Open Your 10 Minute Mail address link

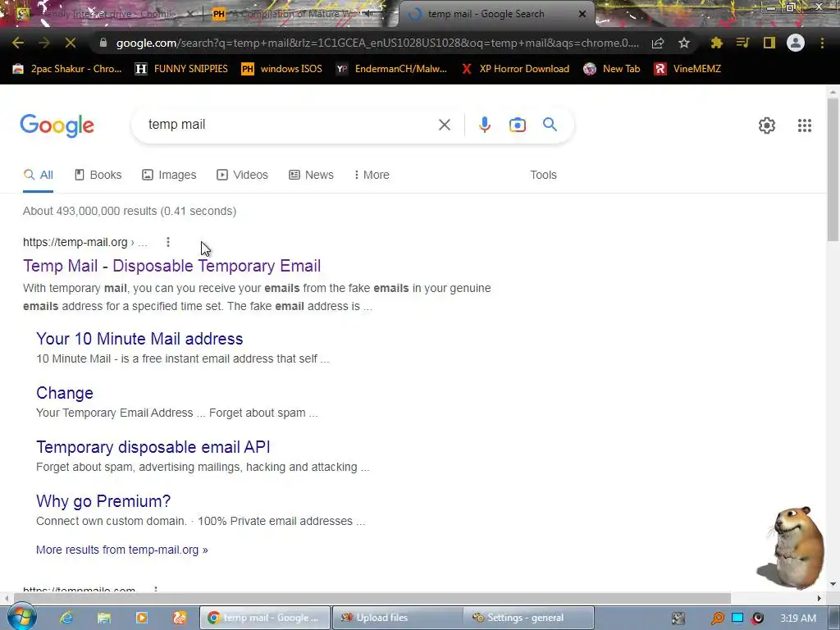tap(139, 339)
